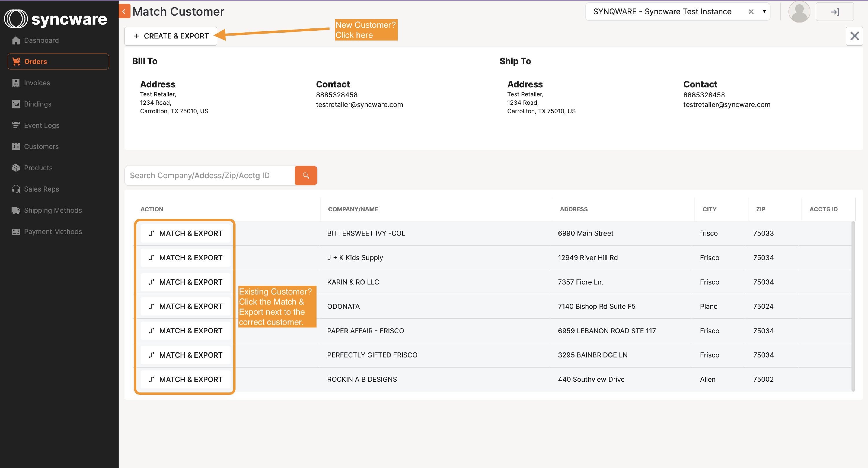Image resolution: width=868 pixels, height=468 pixels.
Task: Open the Dashboard menu item
Action: [x=41, y=41]
